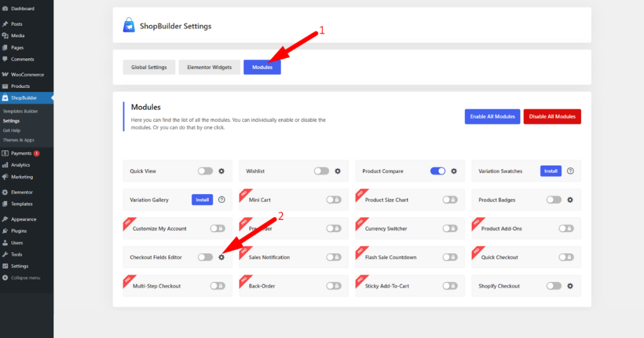Click the Marketing megaphone icon

[x=5, y=177]
